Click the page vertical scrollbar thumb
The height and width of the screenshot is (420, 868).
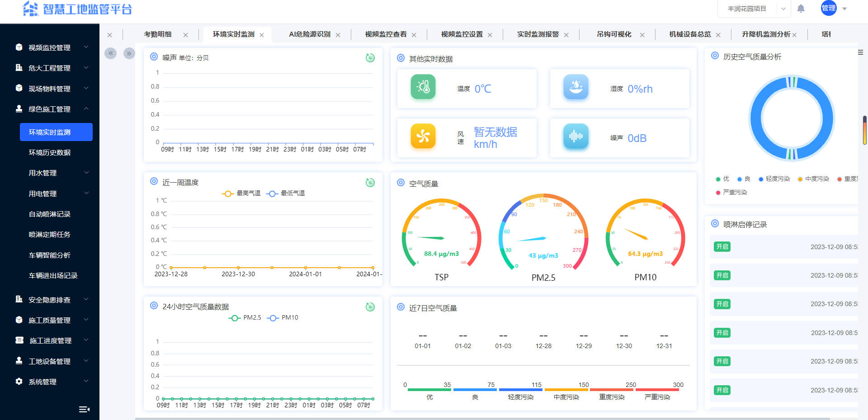tap(865, 130)
